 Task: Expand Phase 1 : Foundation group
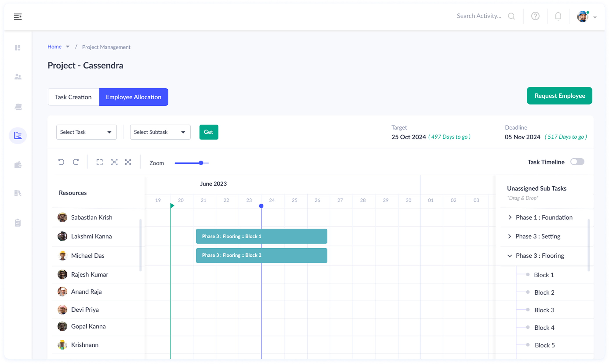pyautogui.click(x=510, y=218)
